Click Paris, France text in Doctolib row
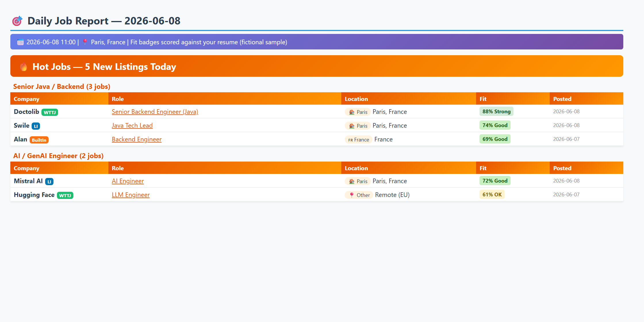 point(390,112)
